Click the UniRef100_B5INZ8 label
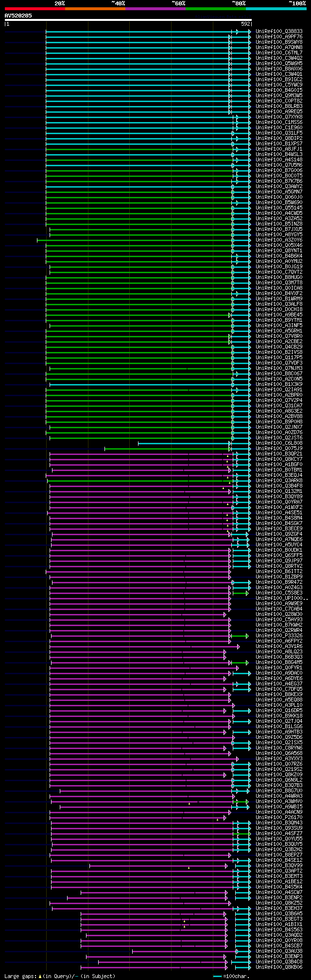The width and height of the screenshot is (311, 980). (279, 224)
